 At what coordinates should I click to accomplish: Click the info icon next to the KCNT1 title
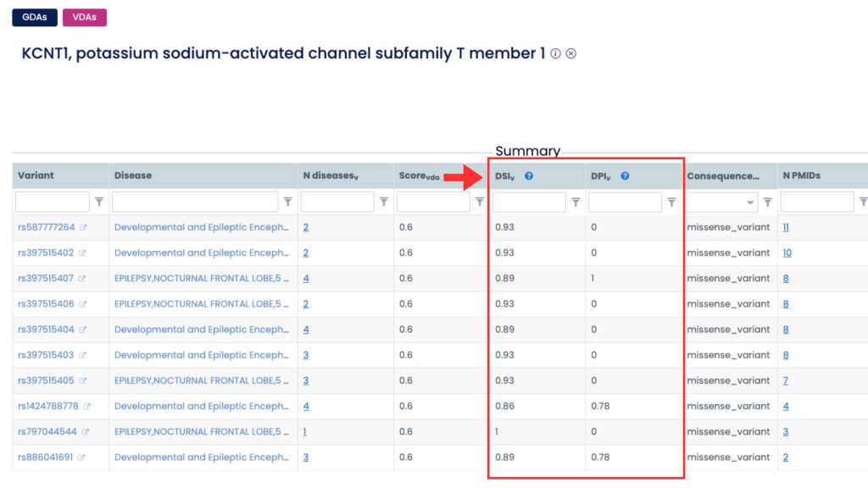point(557,53)
